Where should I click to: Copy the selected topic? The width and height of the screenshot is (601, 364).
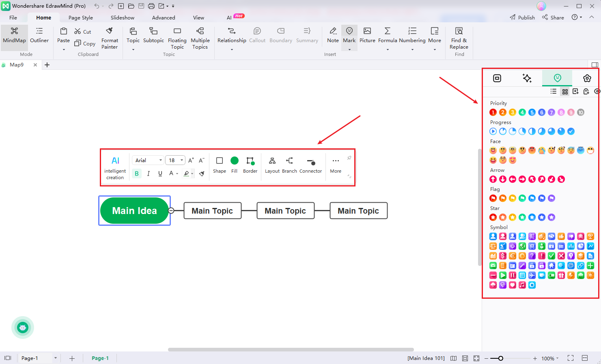tap(85, 43)
